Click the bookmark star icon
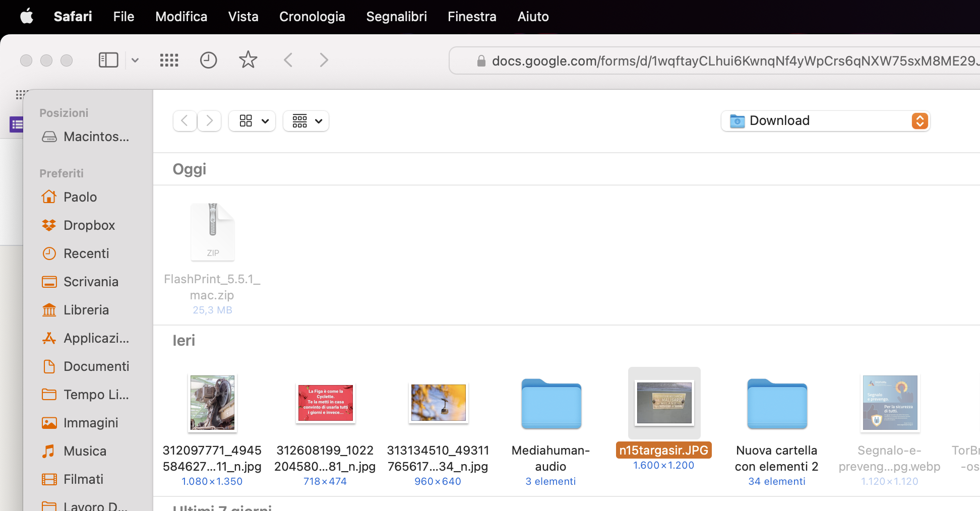The width and height of the screenshot is (980, 511). pyautogui.click(x=248, y=60)
